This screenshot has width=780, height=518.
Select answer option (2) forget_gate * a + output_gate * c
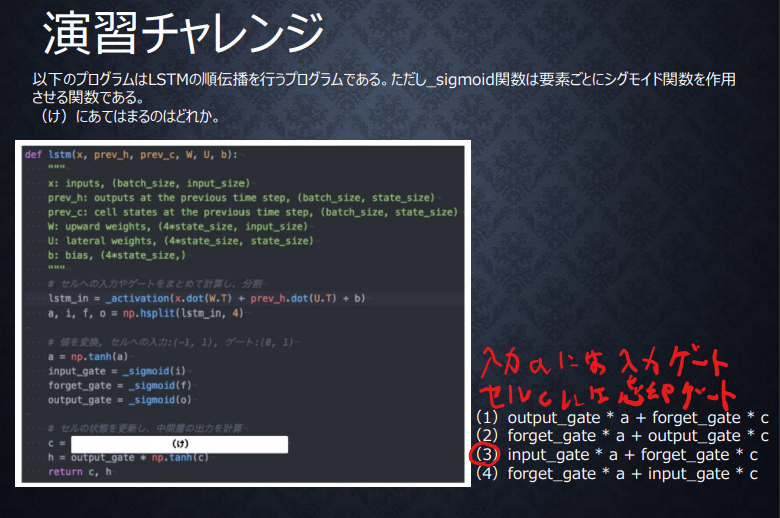click(622, 436)
